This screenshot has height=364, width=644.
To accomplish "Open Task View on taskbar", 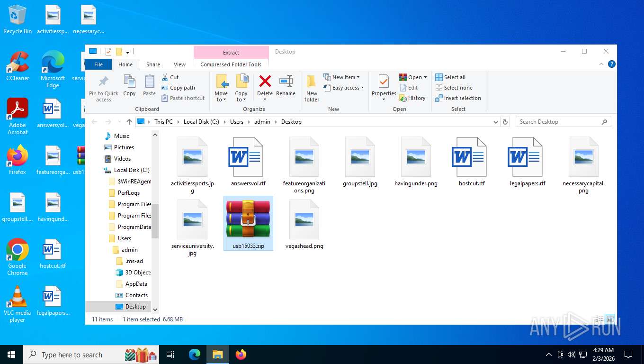I will click(170, 355).
